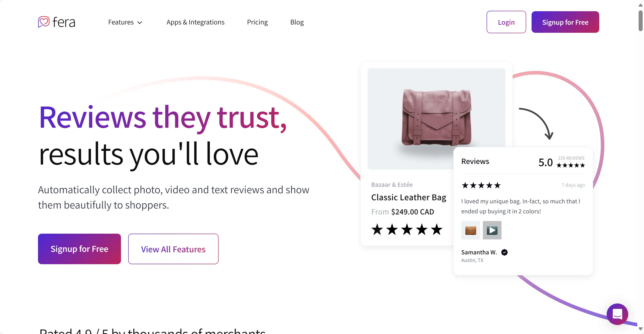Screen dimensions: 644x334
Task: Open the brown bag review photo
Action: click(470, 230)
